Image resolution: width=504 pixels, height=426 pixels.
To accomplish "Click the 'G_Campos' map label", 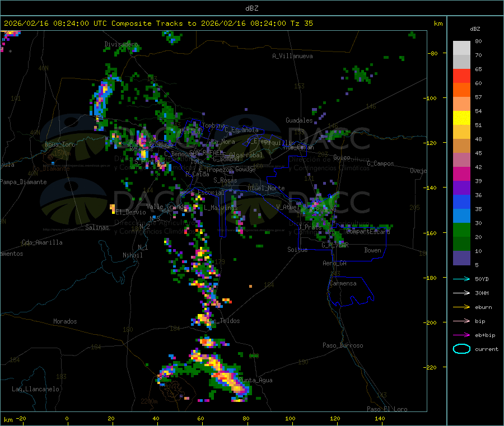I will point(381,163).
